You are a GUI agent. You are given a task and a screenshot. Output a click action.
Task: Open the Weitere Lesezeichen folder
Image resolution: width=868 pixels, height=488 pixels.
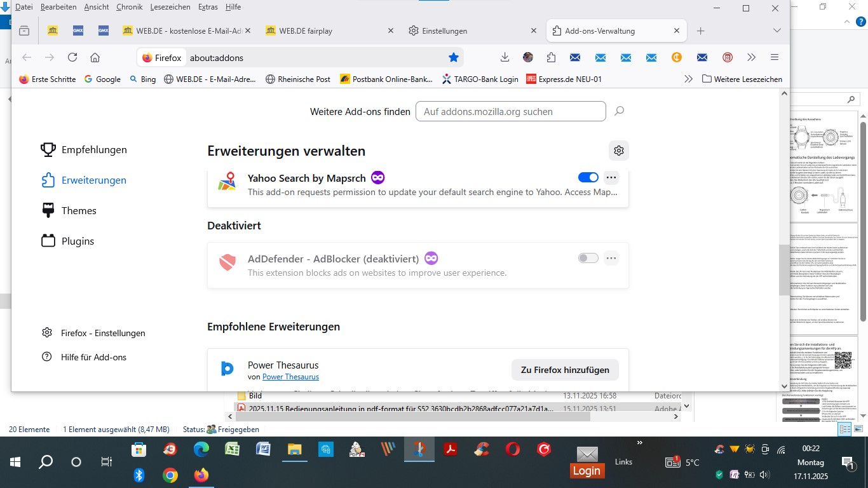click(742, 79)
